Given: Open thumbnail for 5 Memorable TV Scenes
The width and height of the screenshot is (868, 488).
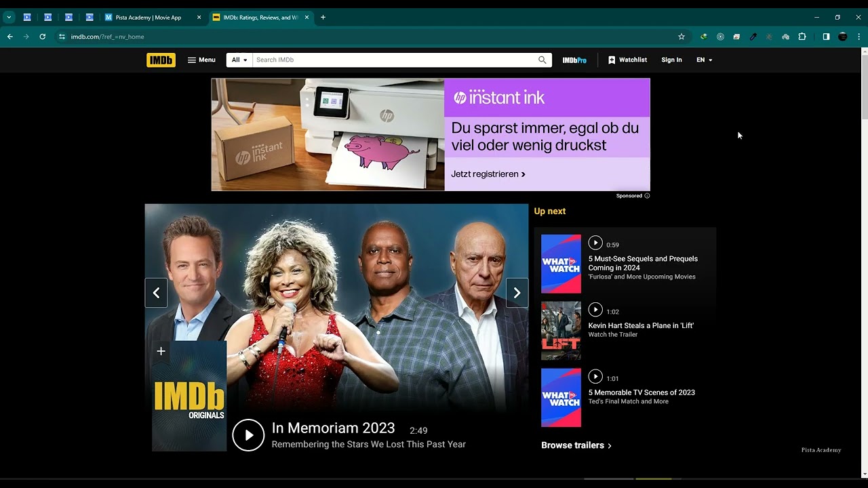Looking at the screenshot, I should pyautogui.click(x=561, y=398).
